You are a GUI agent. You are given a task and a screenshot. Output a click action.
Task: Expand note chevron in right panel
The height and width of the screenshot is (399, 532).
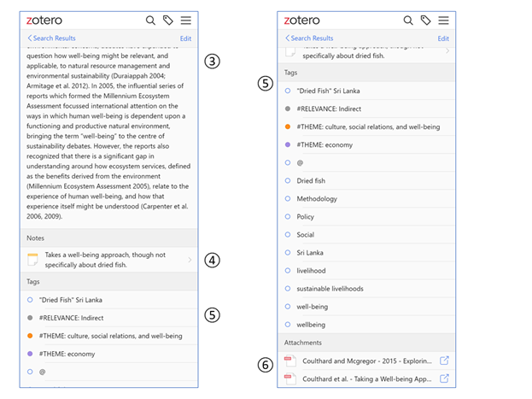pos(447,51)
